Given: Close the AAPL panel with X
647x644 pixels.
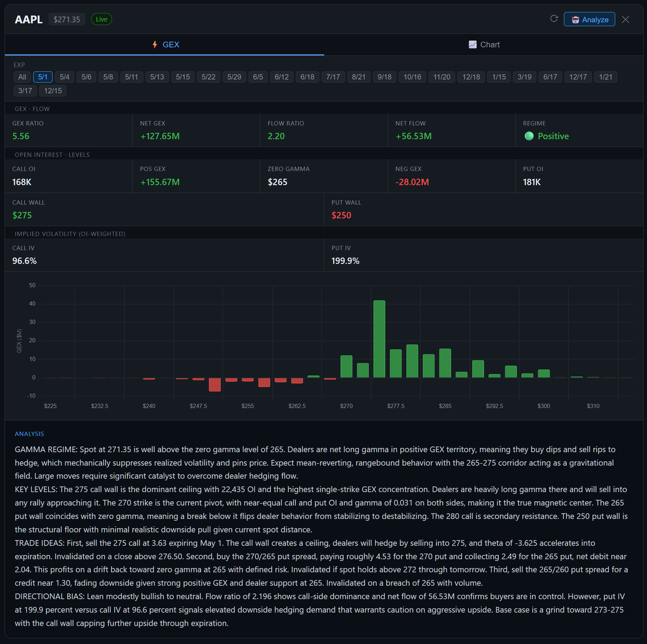Looking at the screenshot, I should (625, 19).
